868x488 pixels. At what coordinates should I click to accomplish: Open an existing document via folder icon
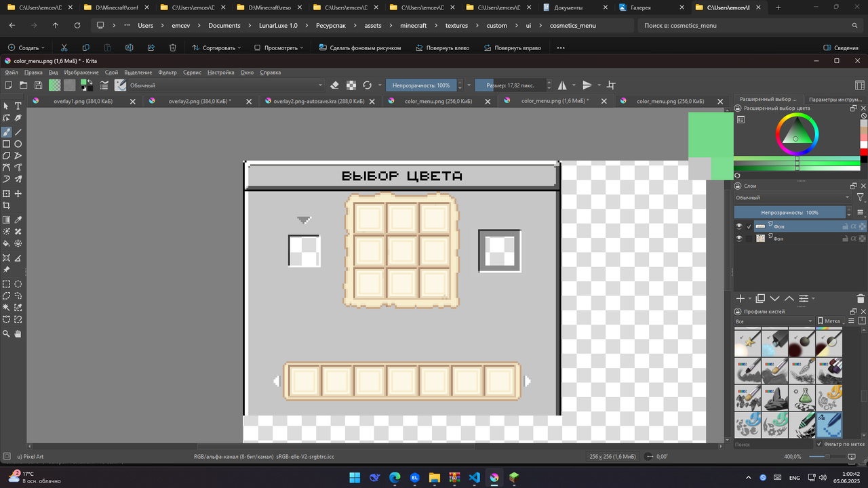pos(24,85)
